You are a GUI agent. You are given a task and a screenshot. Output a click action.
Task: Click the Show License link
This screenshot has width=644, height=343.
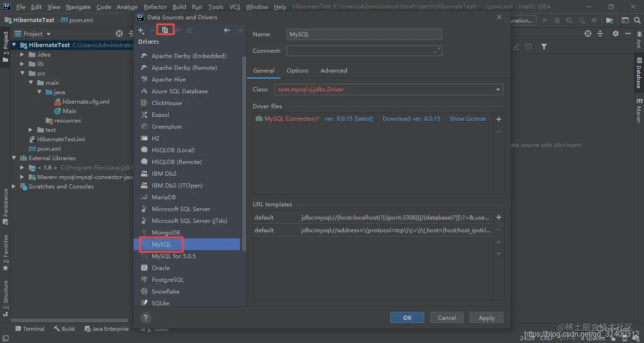468,119
